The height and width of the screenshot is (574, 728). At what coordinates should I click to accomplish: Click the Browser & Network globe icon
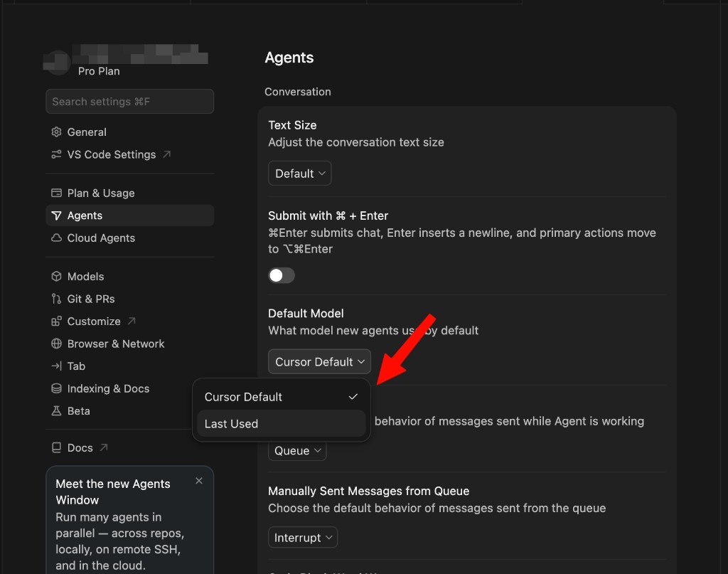(56, 344)
